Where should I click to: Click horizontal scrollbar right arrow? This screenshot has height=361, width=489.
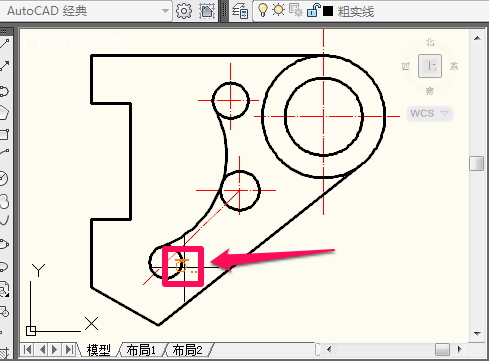point(460,350)
